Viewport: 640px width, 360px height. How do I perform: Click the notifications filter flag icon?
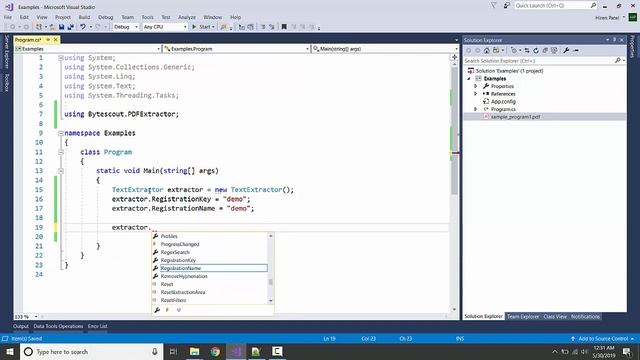493,6
